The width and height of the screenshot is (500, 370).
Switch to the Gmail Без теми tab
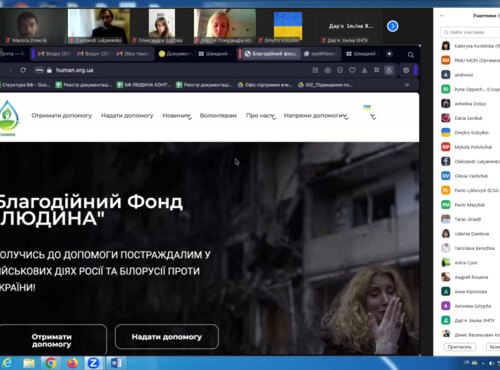coord(132,54)
